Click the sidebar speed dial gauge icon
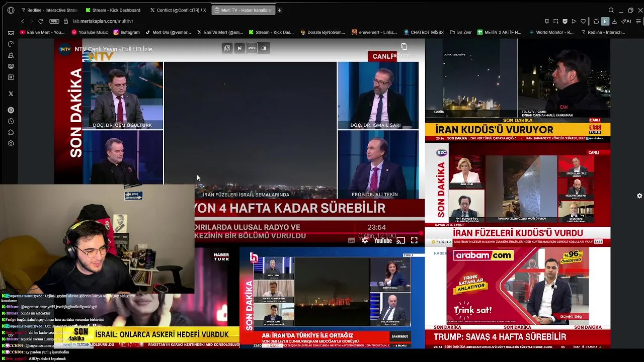644x362 pixels. 11,44
